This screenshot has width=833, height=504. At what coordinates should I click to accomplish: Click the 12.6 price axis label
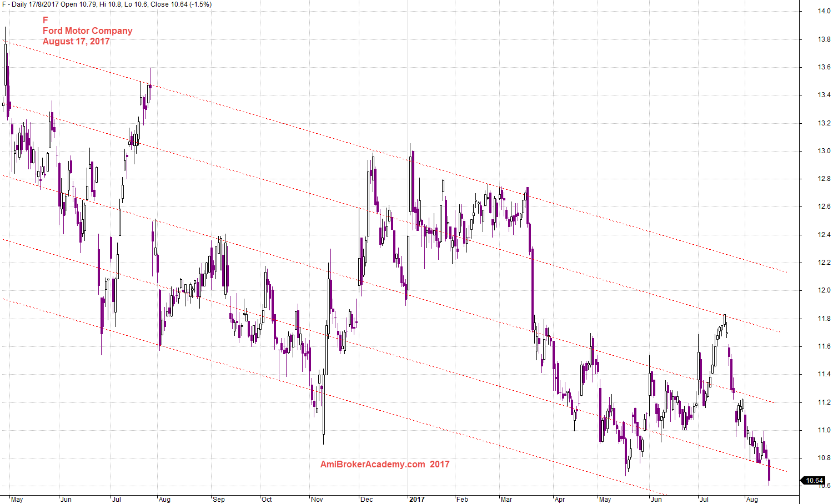click(x=824, y=206)
